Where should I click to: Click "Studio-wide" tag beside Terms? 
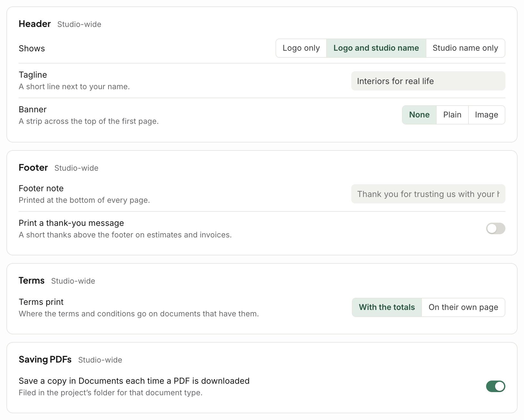73,281
